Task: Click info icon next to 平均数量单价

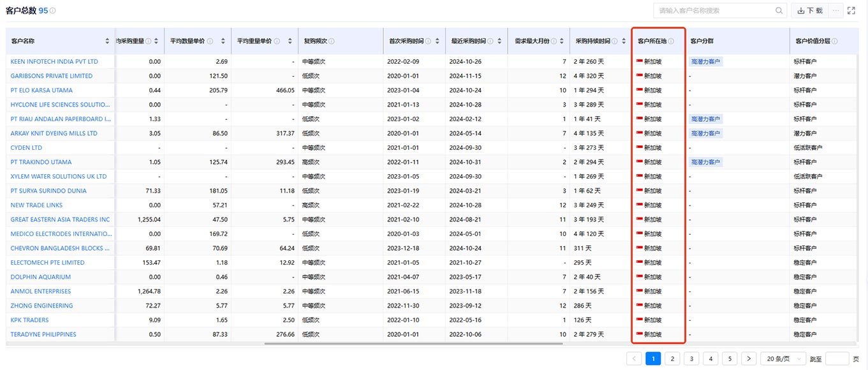Action: [210, 41]
